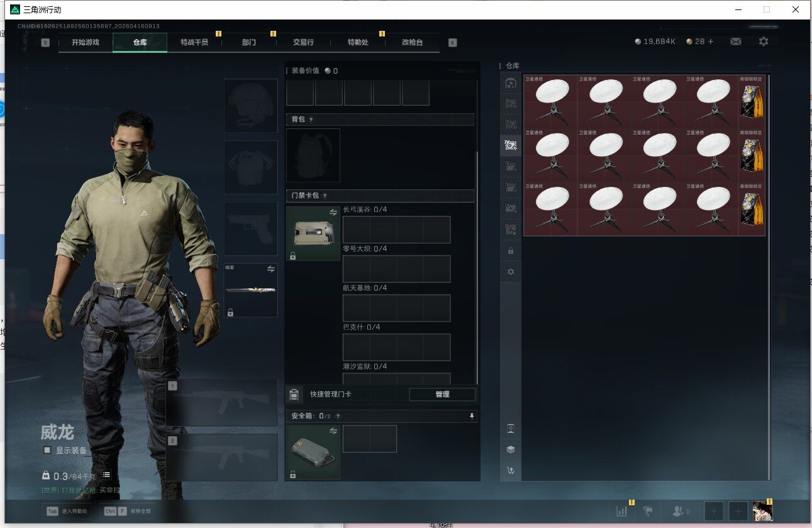Click the 19,684K currency balance
Viewport: 812px width, 528px height.
655,42
